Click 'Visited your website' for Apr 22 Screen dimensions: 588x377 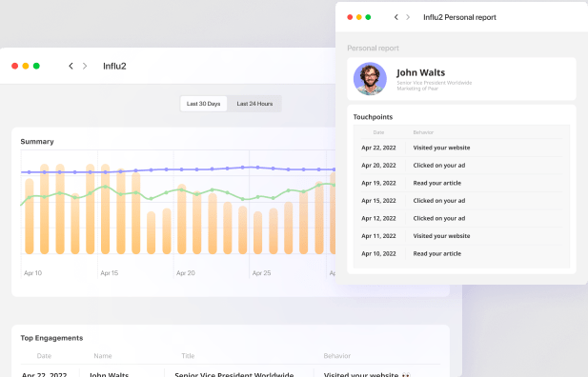point(441,148)
